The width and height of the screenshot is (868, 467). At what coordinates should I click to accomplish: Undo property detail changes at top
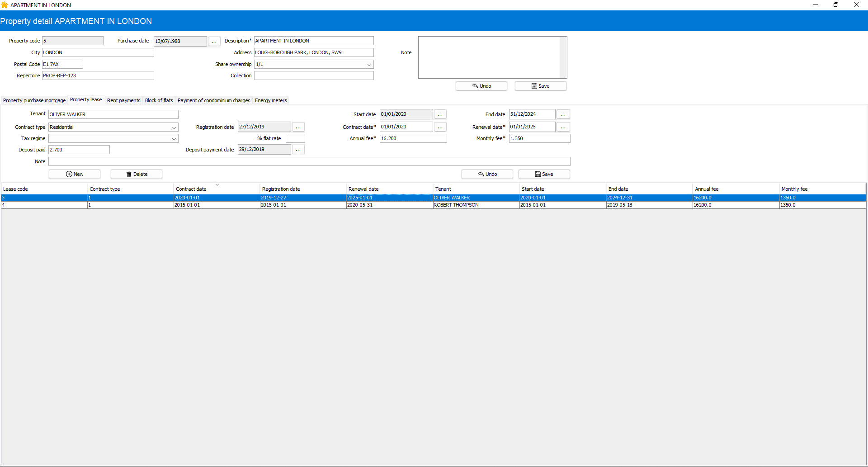481,86
